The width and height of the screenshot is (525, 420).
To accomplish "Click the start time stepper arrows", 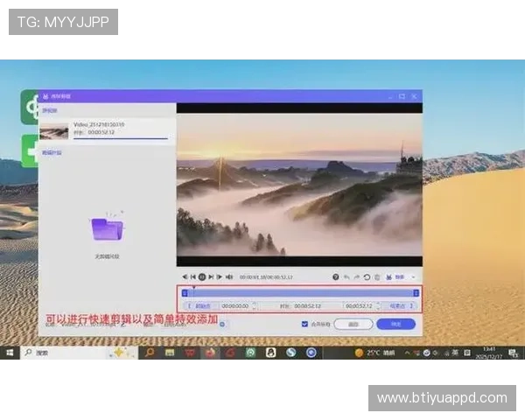I will pyautogui.click(x=254, y=306).
